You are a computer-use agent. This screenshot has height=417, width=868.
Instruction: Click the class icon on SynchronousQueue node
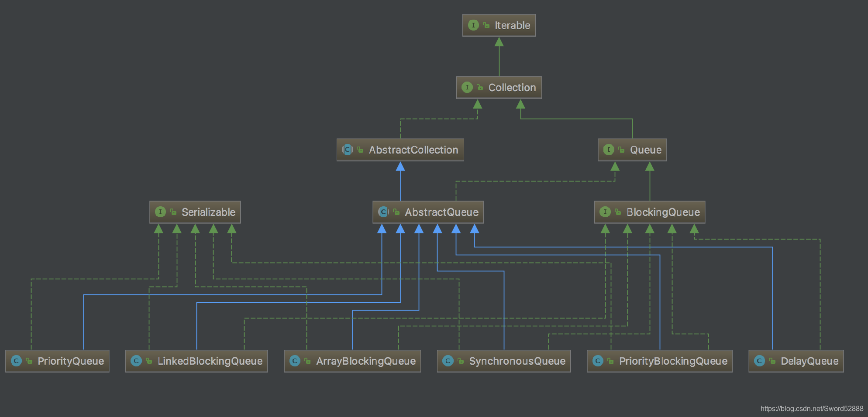click(x=448, y=361)
